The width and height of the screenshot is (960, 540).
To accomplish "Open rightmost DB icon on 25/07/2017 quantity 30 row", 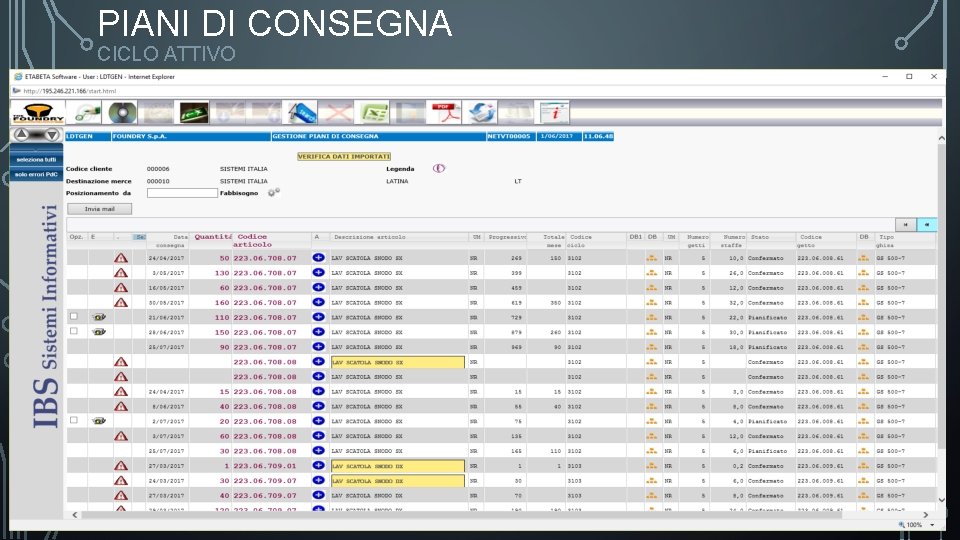I will (863, 451).
